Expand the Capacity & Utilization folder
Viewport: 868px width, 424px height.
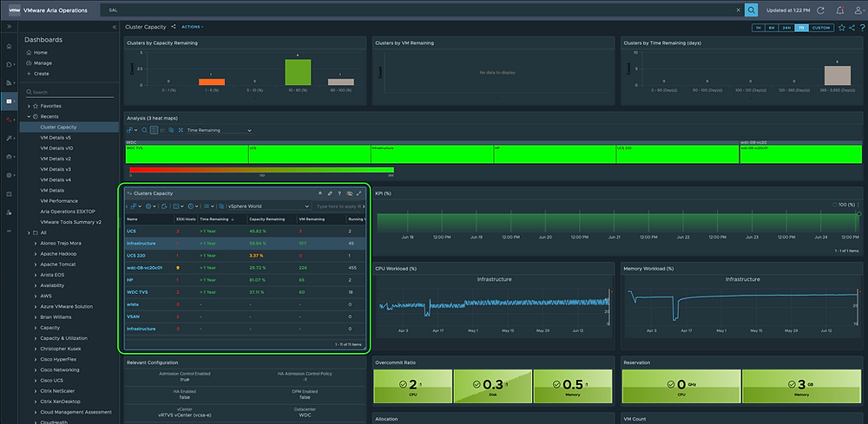point(36,338)
